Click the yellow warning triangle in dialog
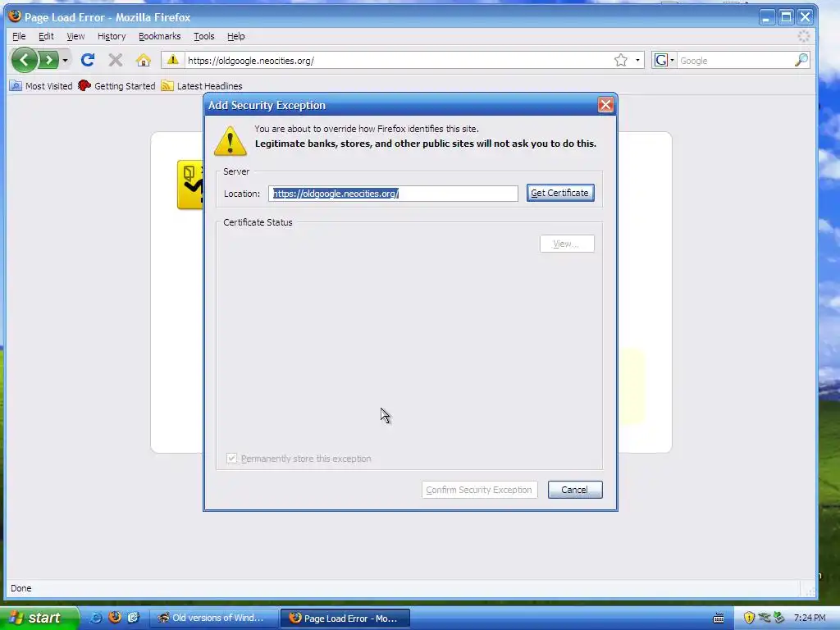 click(231, 141)
